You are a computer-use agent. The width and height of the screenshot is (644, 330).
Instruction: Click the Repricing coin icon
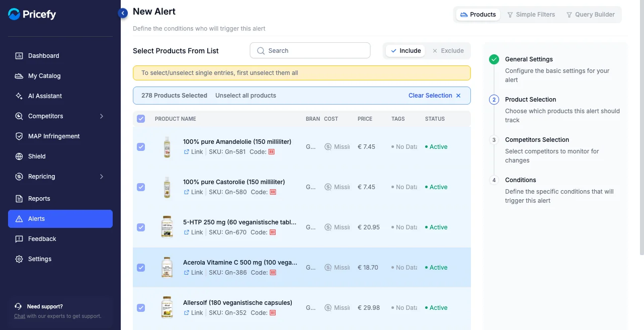19,177
